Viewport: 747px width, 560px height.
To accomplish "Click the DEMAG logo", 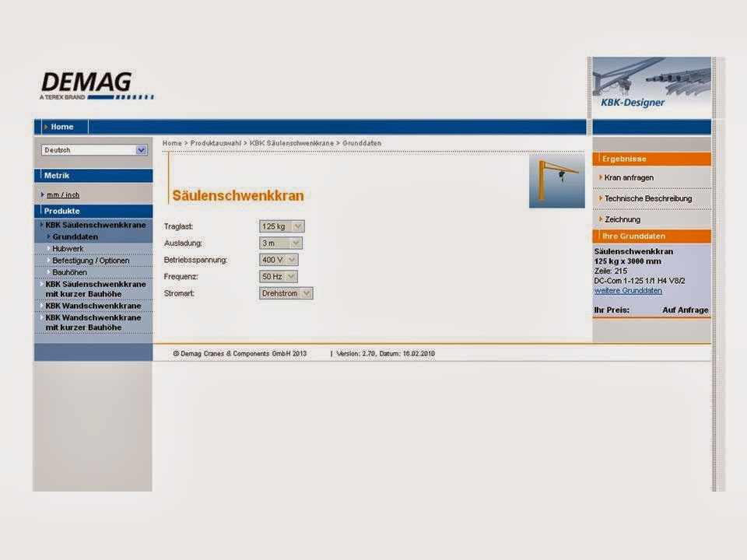I will click(x=96, y=86).
